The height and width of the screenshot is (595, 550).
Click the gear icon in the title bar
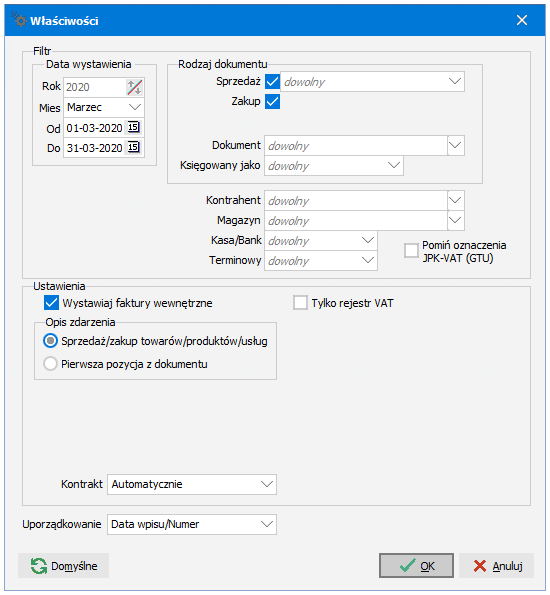coord(19,20)
